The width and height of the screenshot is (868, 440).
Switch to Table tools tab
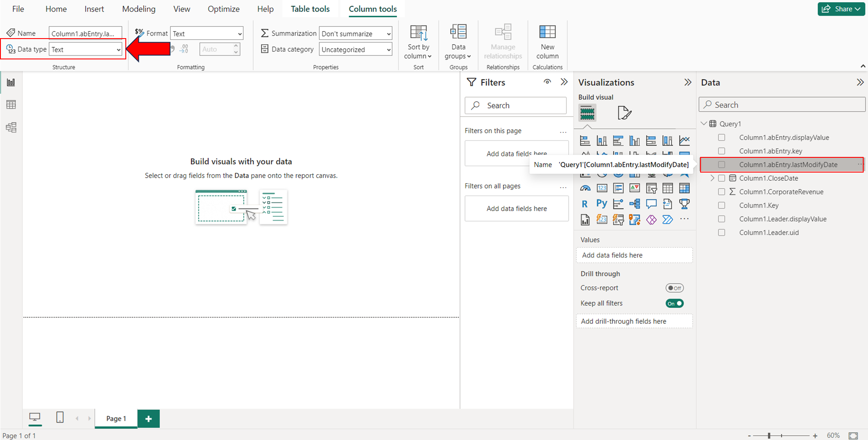pyautogui.click(x=310, y=9)
